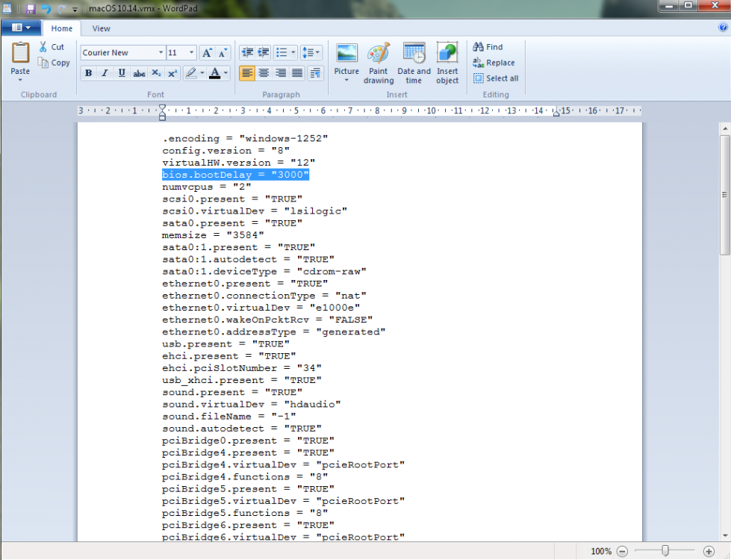Increase the paragraph indent

(264, 53)
